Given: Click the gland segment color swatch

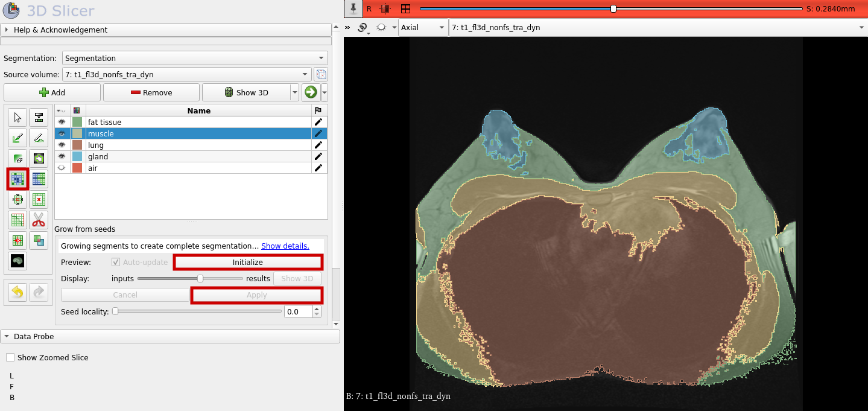Looking at the screenshot, I should 77,156.
